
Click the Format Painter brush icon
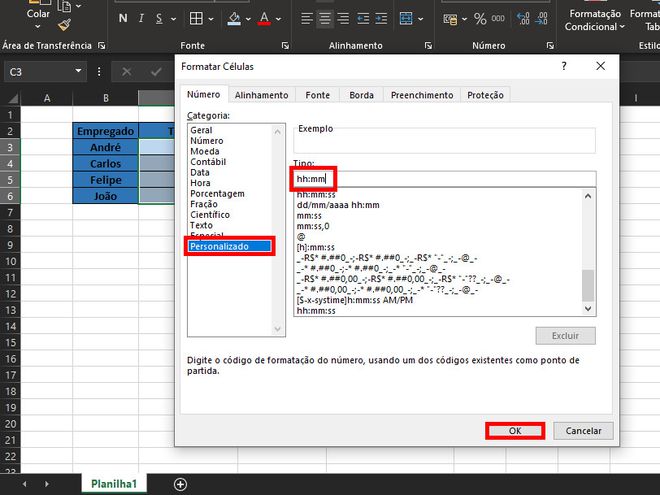click(x=64, y=25)
